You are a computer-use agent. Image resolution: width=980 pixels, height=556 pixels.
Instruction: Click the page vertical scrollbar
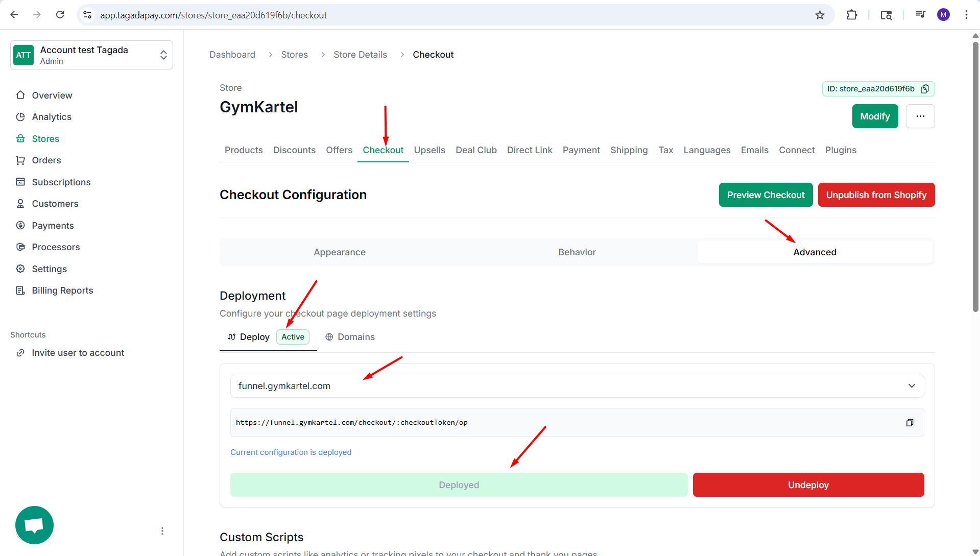point(975,177)
